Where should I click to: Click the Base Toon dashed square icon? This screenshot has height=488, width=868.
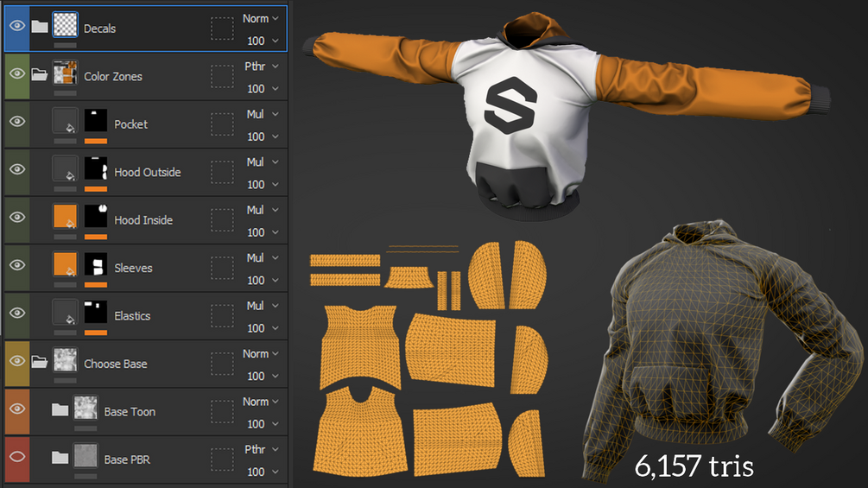[222, 412]
